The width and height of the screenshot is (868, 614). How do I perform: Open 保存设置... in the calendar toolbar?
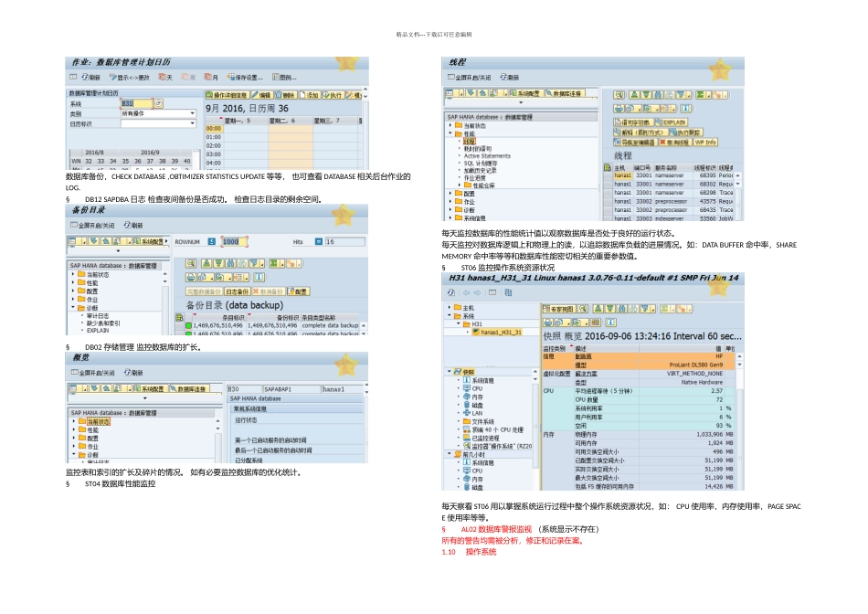coord(245,78)
